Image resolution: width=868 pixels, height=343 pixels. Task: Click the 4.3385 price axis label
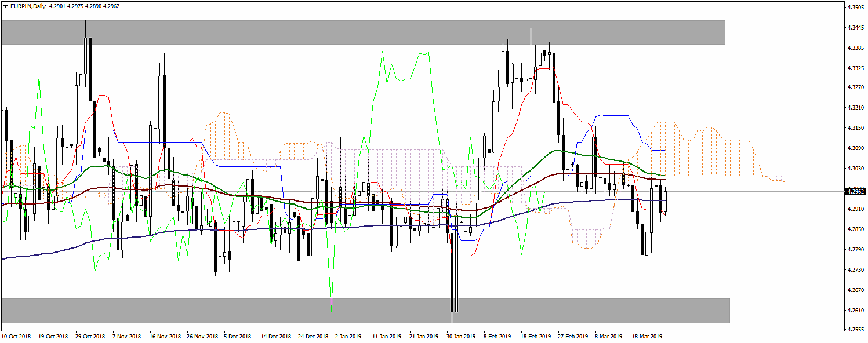(x=856, y=48)
